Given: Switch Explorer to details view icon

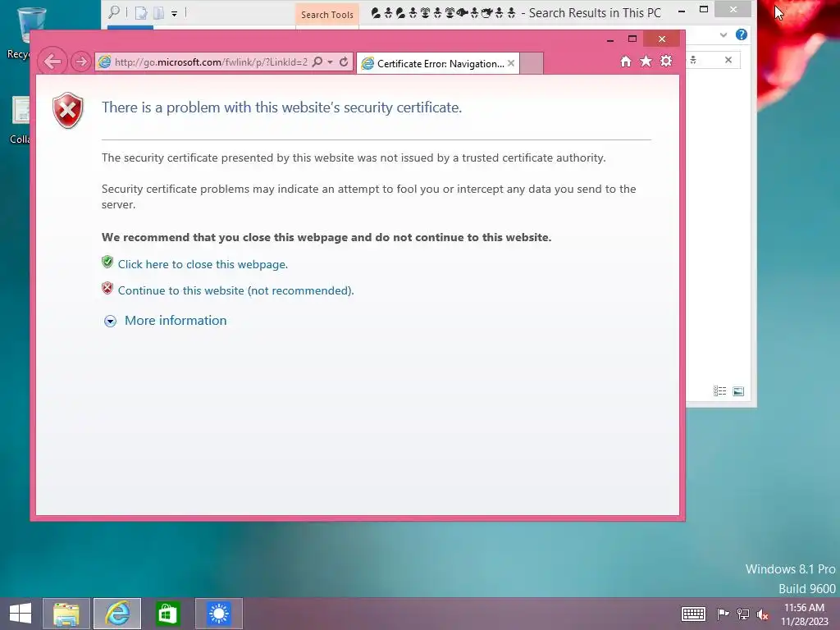Looking at the screenshot, I should (719, 391).
